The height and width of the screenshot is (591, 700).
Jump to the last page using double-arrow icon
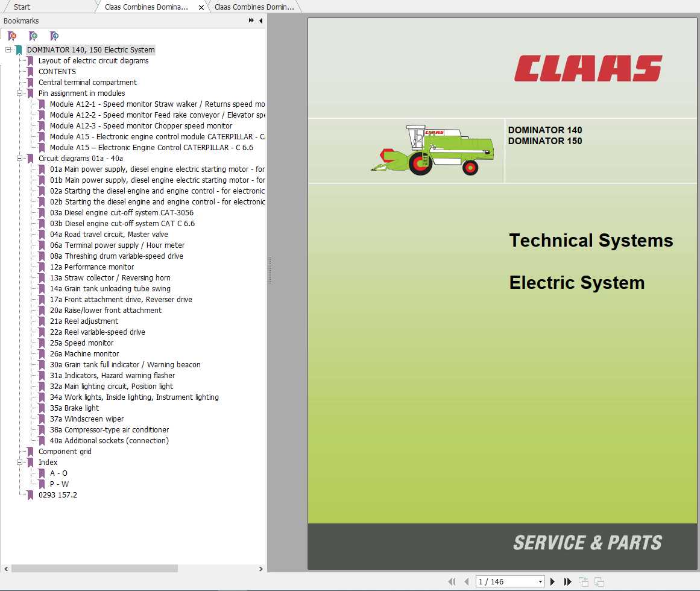[x=567, y=581]
